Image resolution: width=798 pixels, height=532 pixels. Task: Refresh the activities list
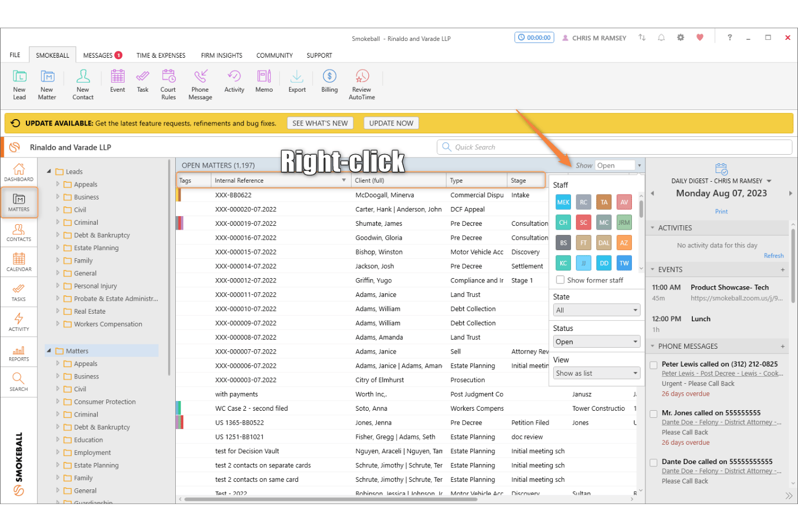pos(774,255)
